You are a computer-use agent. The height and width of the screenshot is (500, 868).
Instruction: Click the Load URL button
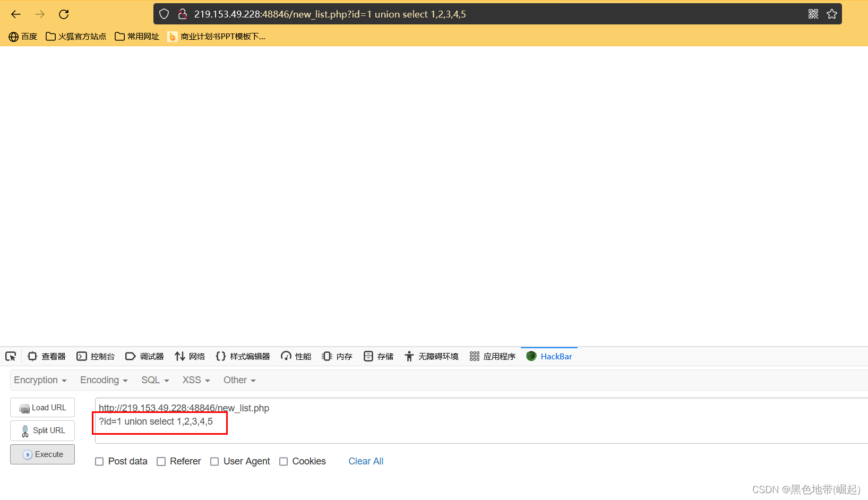42,408
